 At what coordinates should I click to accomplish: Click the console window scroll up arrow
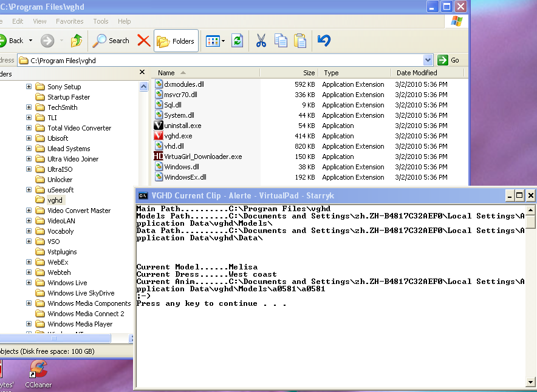tap(530, 210)
